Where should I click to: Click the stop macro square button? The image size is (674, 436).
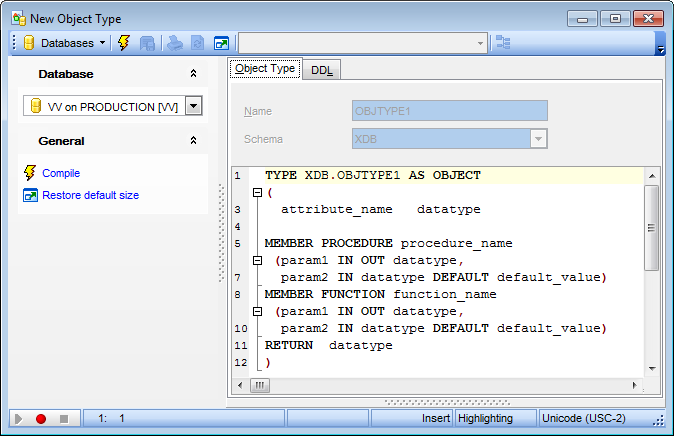tap(64, 418)
